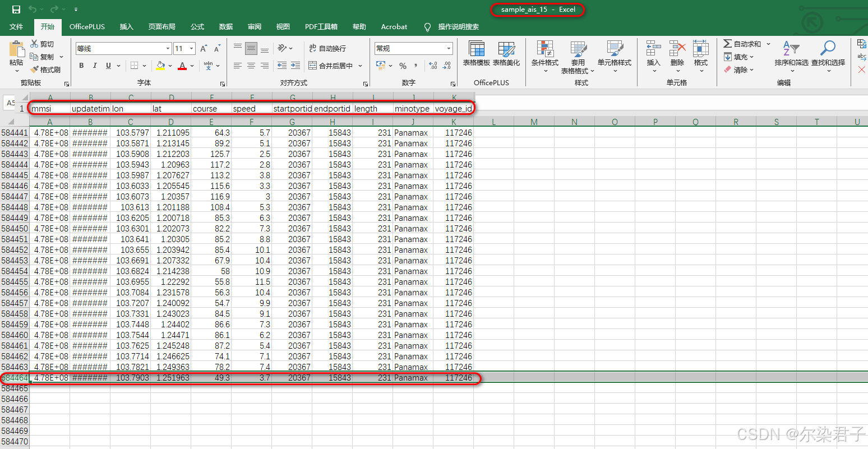
Task: Toggle center horizontal alignment
Action: (251, 66)
